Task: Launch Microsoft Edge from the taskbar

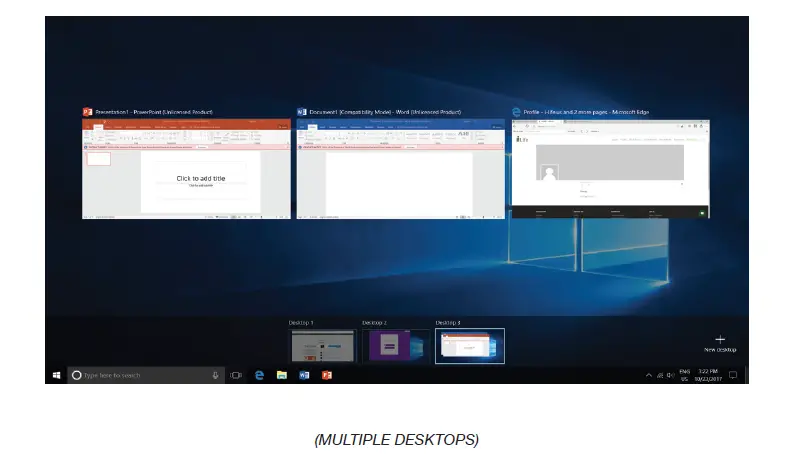Action: coord(259,375)
